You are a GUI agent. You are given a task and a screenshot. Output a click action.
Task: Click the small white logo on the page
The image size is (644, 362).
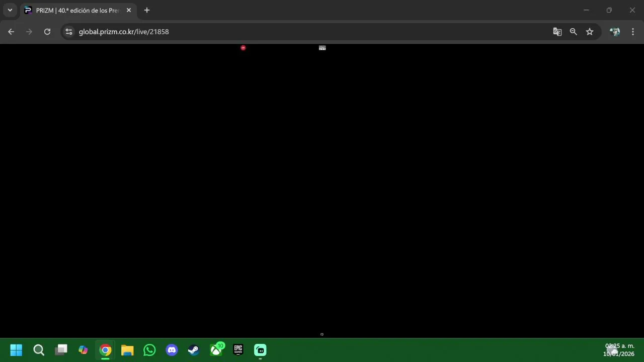coord(323,48)
